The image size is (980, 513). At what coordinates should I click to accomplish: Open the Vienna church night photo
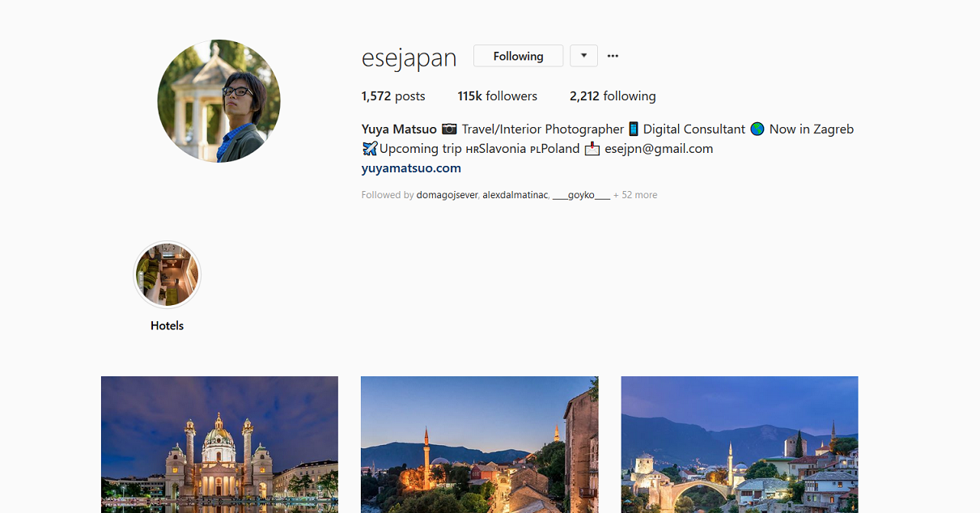pos(219,444)
